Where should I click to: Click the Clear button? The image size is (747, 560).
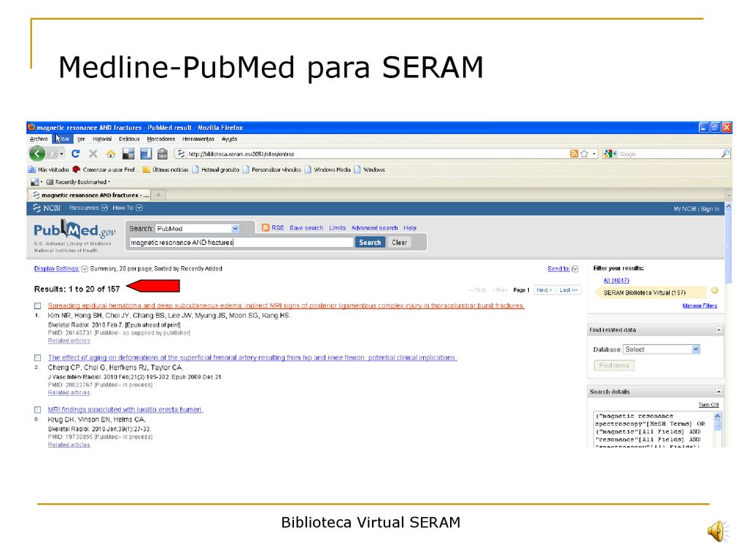click(399, 242)
